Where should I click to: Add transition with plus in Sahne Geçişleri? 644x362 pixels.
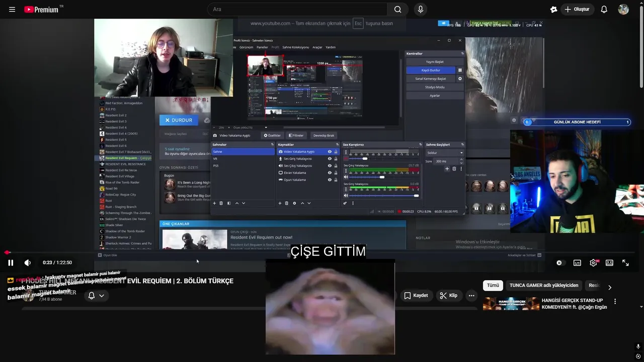pyautogui.click(x=447, y=169)
